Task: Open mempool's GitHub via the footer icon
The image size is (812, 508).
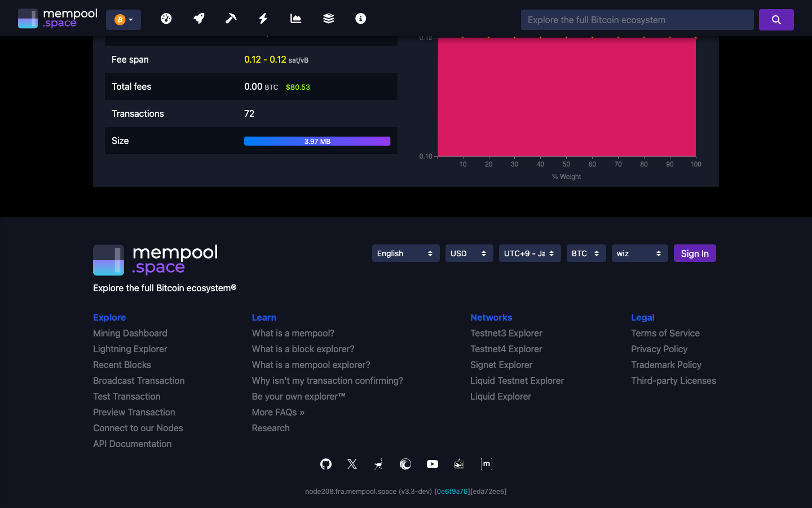Action: tap(325, 464)
